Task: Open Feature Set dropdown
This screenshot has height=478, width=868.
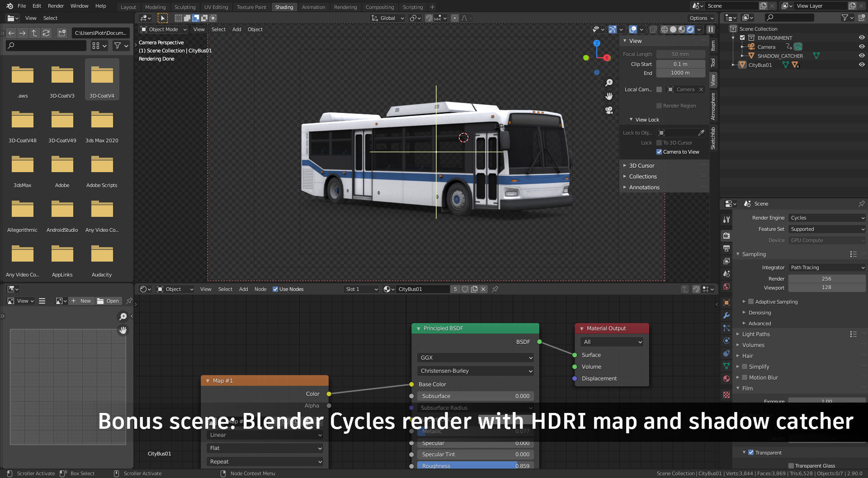Action: (827, 229)
